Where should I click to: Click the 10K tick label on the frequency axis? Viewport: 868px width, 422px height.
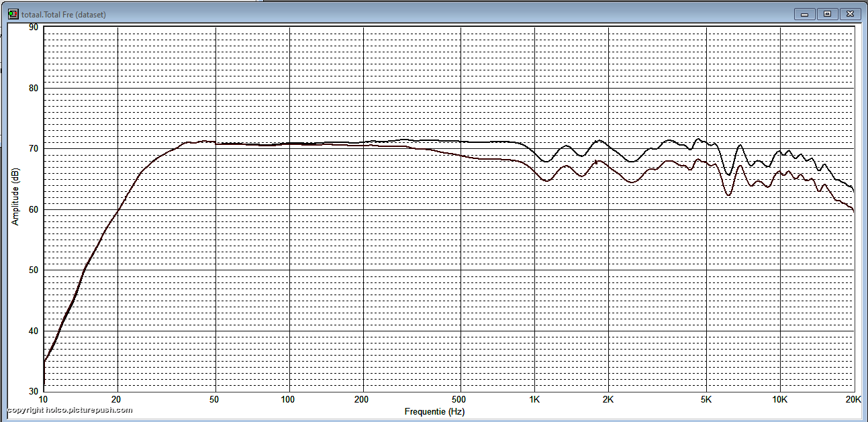pyautogui.click(x=779, y=399)
